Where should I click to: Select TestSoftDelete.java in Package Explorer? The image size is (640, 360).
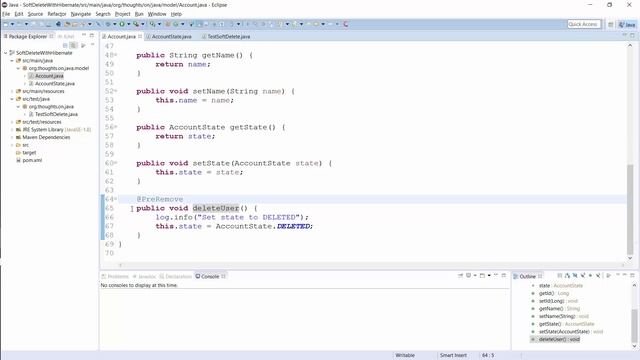(x=56, y=114)
